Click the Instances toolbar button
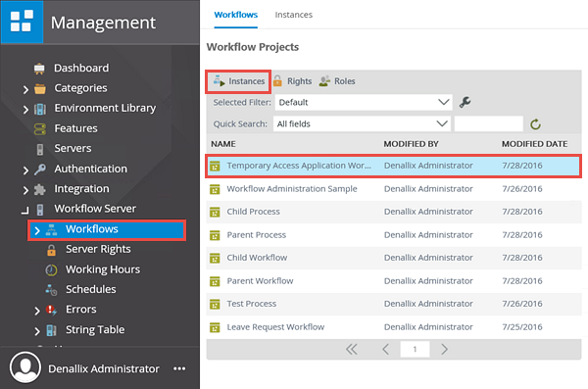This screenshot has height=389, width=588. pyautogui.click(x=238, y=81)
